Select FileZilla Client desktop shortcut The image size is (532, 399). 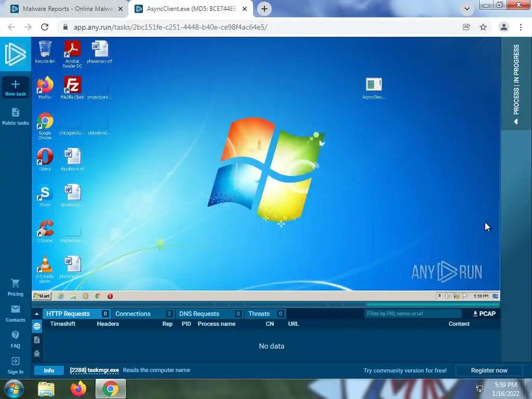click(x=72, y=88)
